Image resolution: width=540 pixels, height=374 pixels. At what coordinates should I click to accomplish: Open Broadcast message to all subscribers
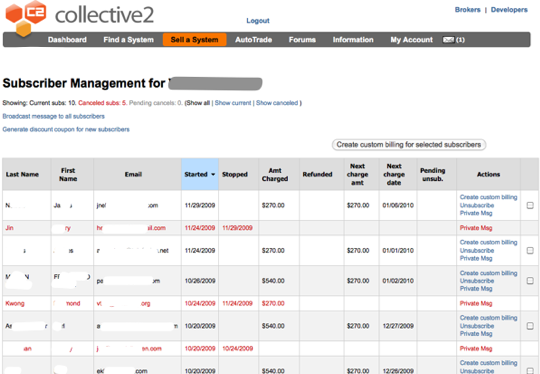[x=53, y=116]
